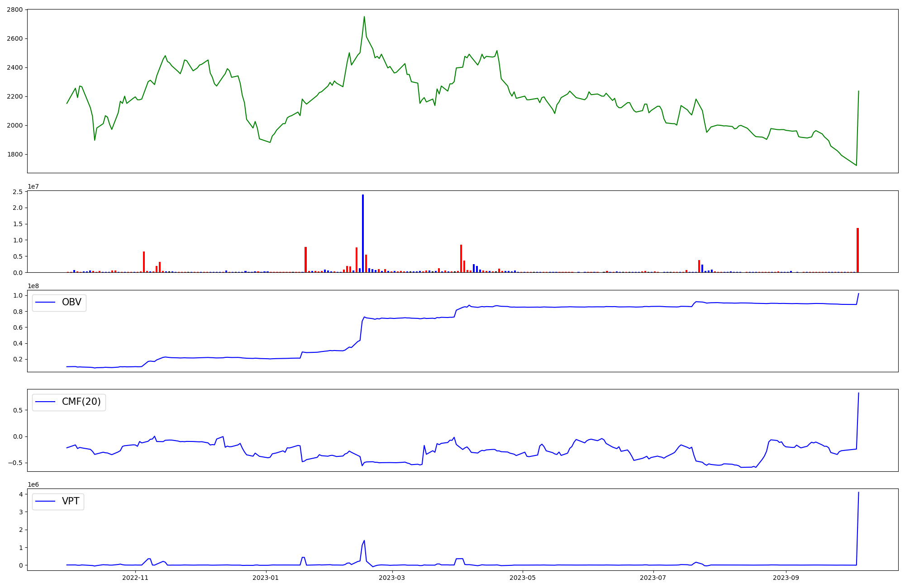The image size is (905, 588).
Task: Click the 1800 label on price axis
Action: point(14,154)
